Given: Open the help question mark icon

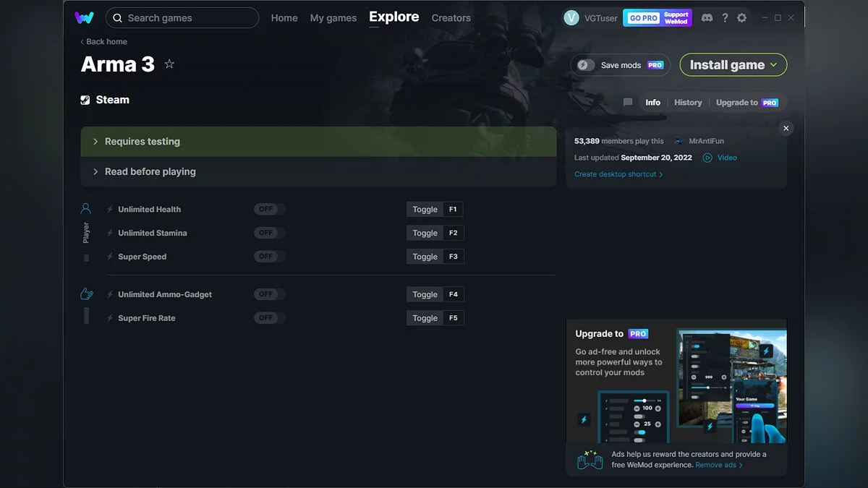Looking at the screenshot, I should (725, 17).
